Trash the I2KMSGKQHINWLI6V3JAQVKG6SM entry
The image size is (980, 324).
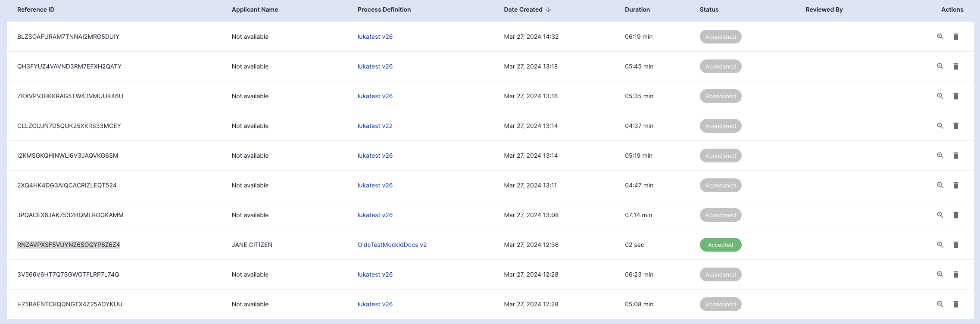955,156
